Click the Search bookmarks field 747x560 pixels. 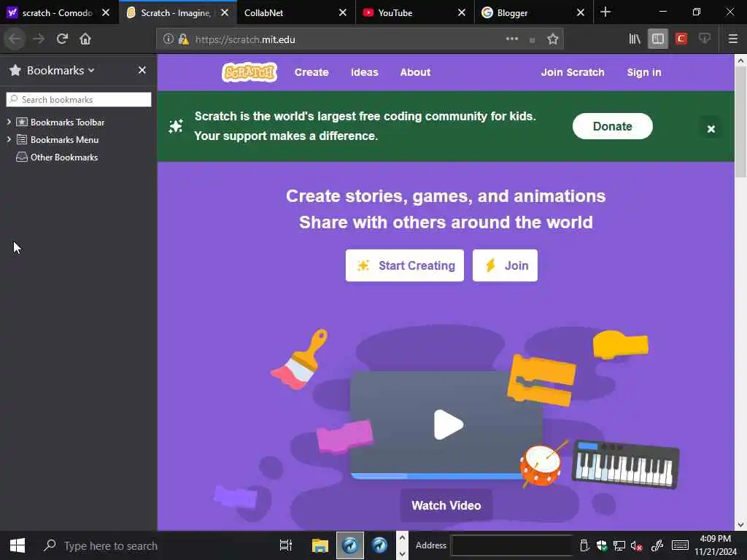(79, 99)
